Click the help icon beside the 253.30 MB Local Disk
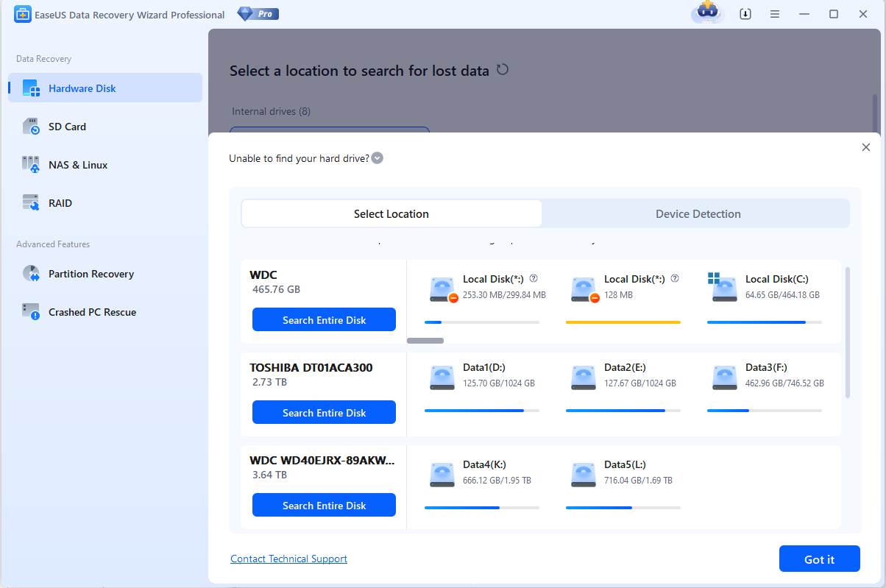 534,279
